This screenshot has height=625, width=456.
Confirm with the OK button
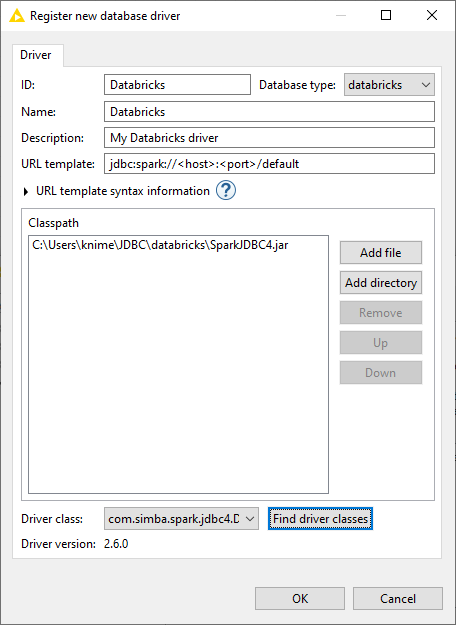pos(300,598)
